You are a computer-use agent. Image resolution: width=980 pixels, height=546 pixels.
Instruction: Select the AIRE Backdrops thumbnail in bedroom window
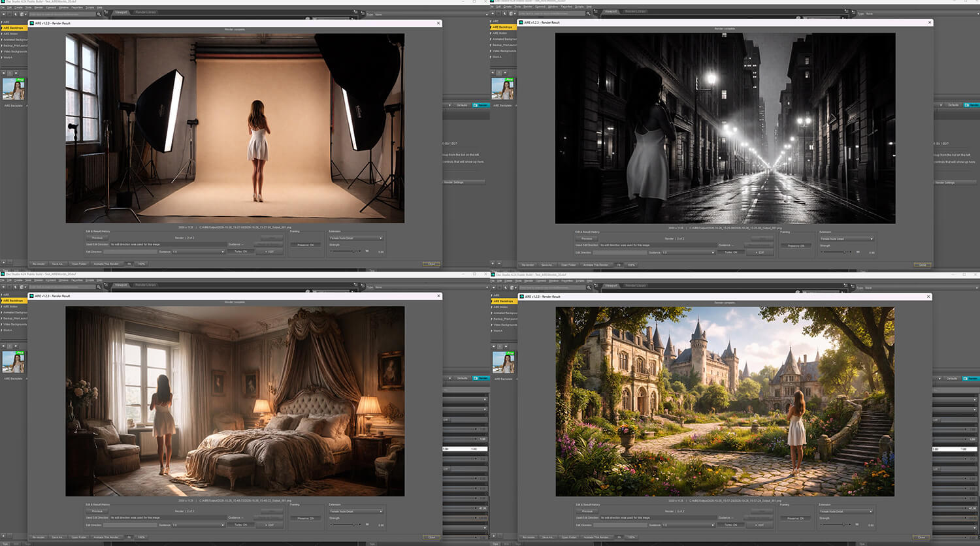[12, 362]
